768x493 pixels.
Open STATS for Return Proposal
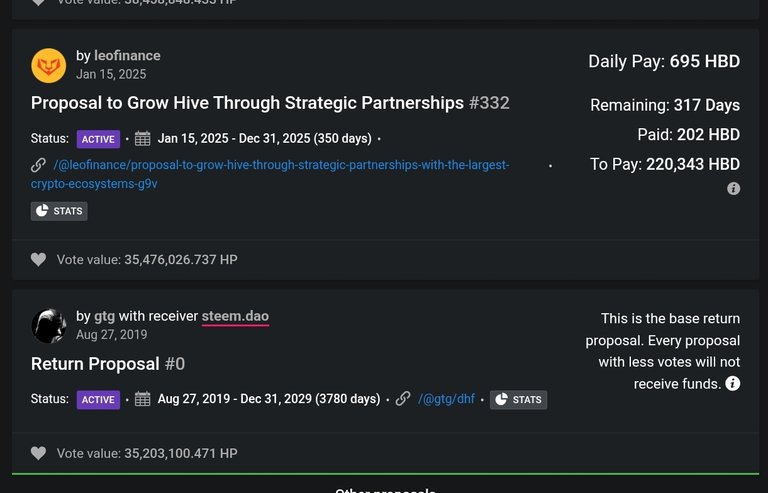click(518, 399)
